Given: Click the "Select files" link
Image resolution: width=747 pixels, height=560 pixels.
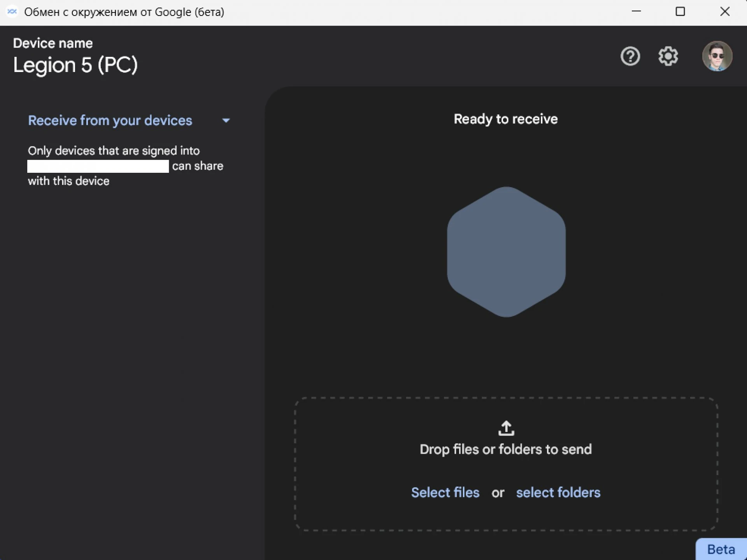Looking at the screenshot, I should [x=445, y=493].
